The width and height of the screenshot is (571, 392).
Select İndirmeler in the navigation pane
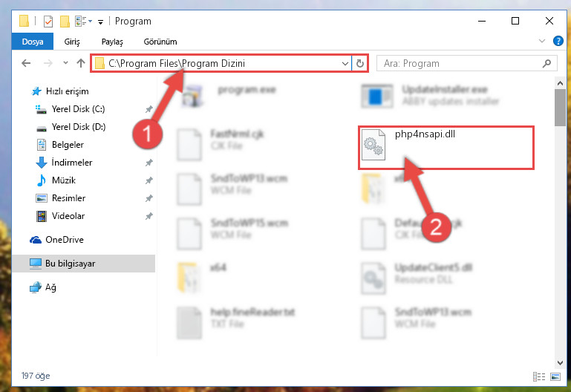click(x=72, y=163)
